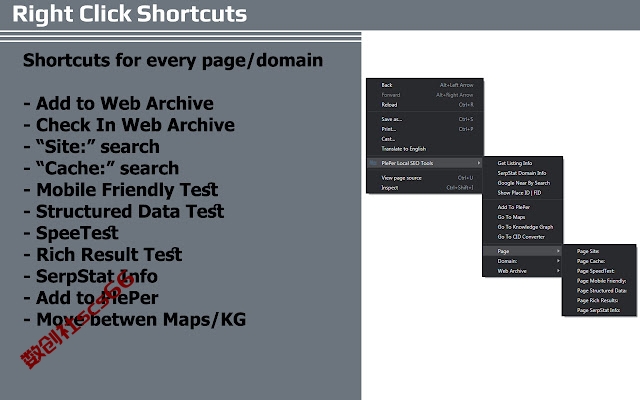Click the 'Structured Data Test' line
Image resolution: width=640 pixels, height=400 pixels.
pyautogui.click(x=124, y=211)
